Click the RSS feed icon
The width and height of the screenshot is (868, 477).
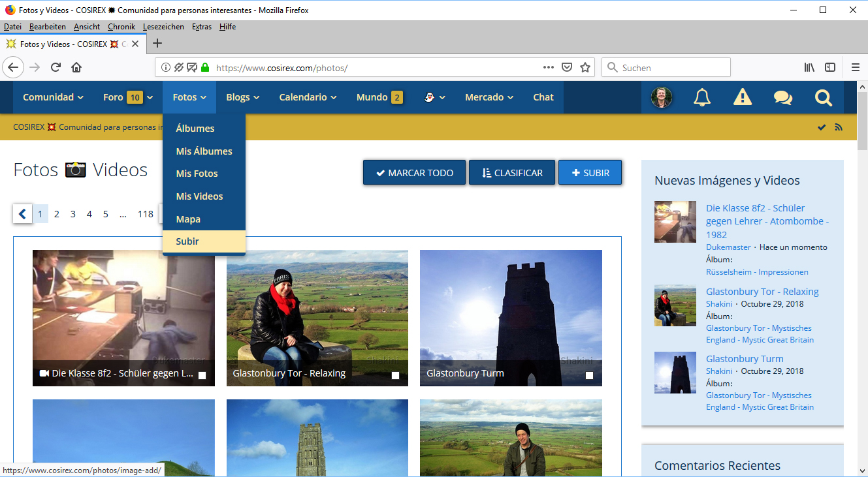pos(839,127)
